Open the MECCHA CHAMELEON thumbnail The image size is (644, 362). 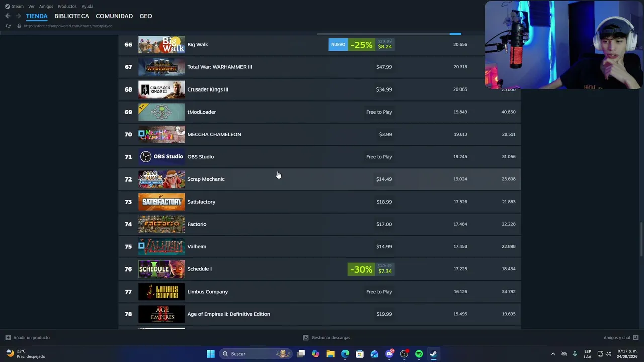click(x=162, y=134)
